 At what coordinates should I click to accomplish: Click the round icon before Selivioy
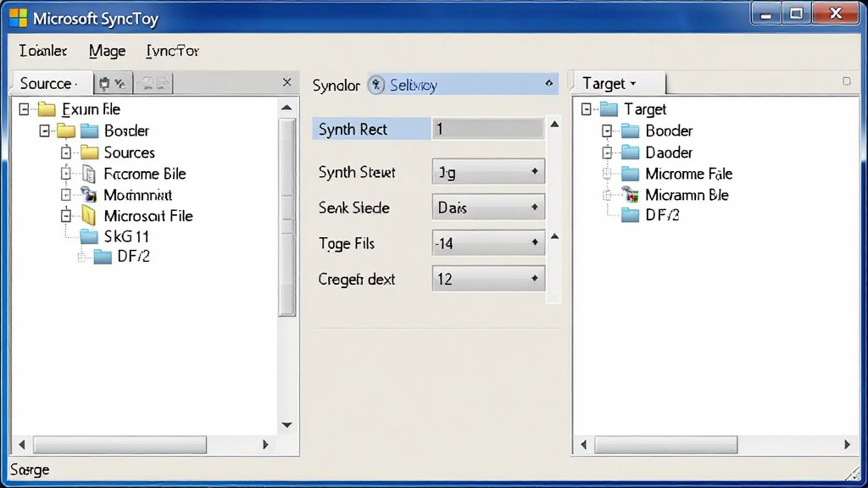(x=376, y=85)
